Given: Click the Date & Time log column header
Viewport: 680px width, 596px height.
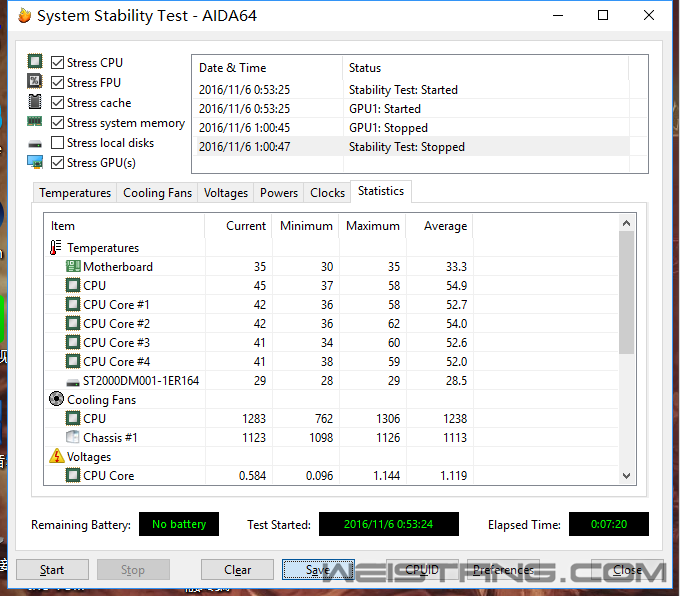Looking at the screenshot, I should pyautogui.click(x=268, y=68).
